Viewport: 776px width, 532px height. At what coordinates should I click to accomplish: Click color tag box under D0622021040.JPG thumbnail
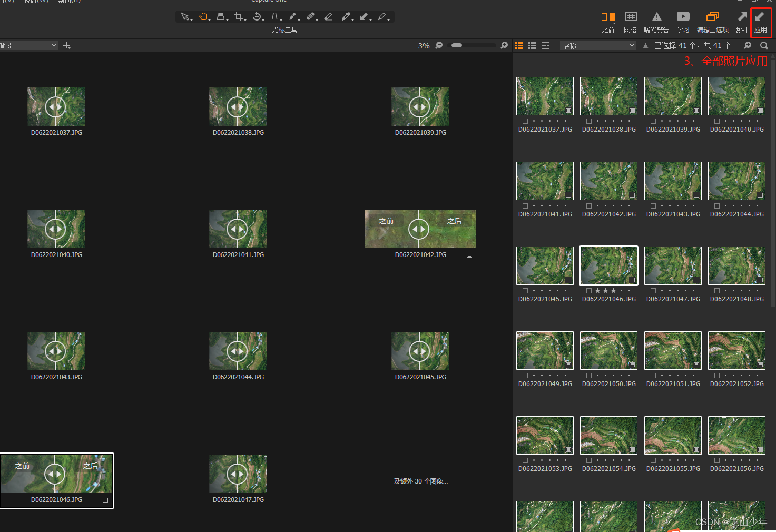[x=717, y=121]
